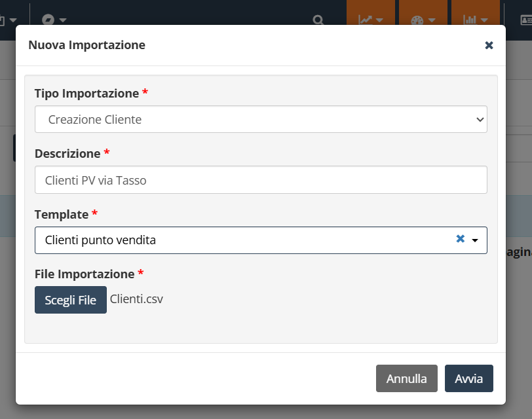
Task: Cancel the import with Annulla
Action: point(406,378)
